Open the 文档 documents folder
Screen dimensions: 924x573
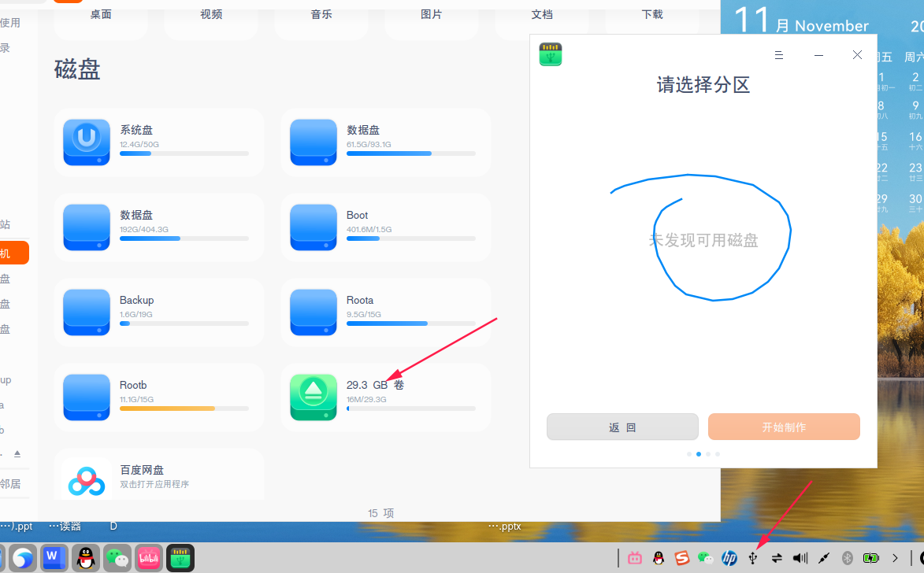point(541,15)
